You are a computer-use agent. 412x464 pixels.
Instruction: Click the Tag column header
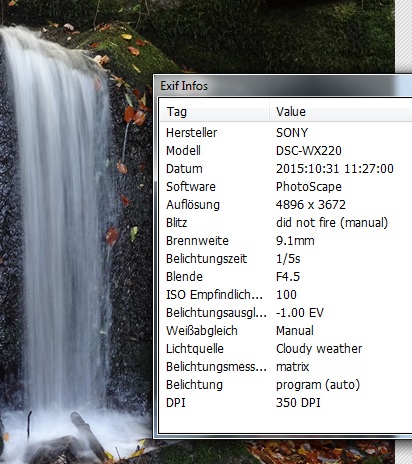[x=214, y=112]
